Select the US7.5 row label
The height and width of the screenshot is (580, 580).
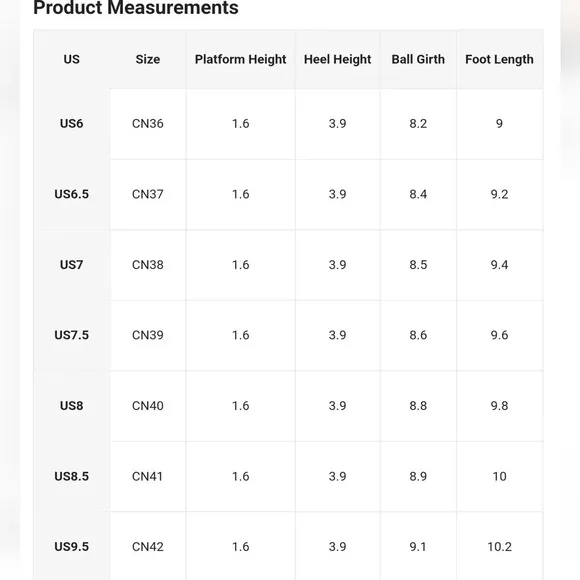pyautogui.click(x=71, y=335)
